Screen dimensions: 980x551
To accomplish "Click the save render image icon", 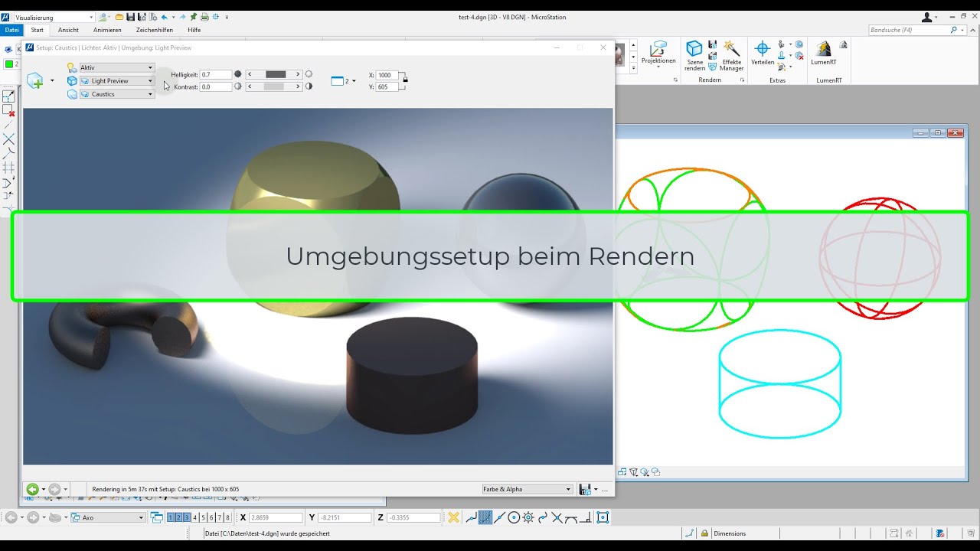I will tap(585, 489).
